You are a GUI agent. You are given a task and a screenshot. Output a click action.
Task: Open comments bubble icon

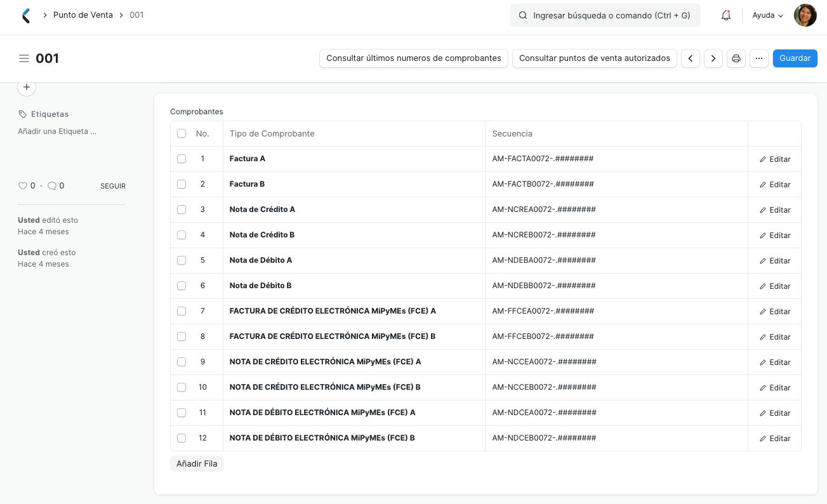(x=52, y=186)
